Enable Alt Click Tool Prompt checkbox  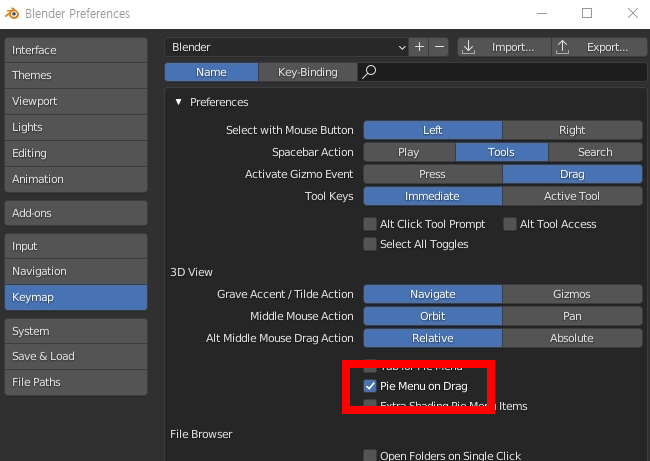(370, 224)
